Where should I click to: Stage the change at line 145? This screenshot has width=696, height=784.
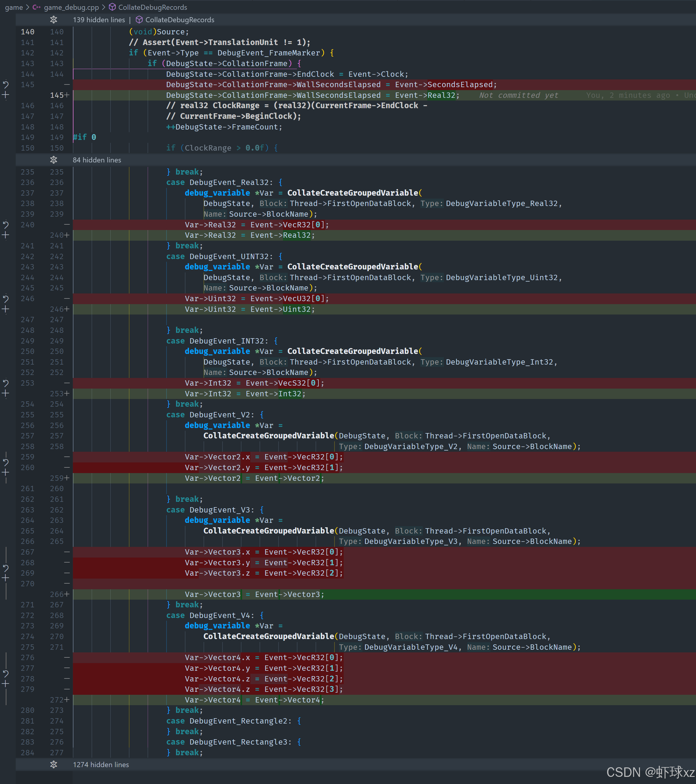pos(6,95)
